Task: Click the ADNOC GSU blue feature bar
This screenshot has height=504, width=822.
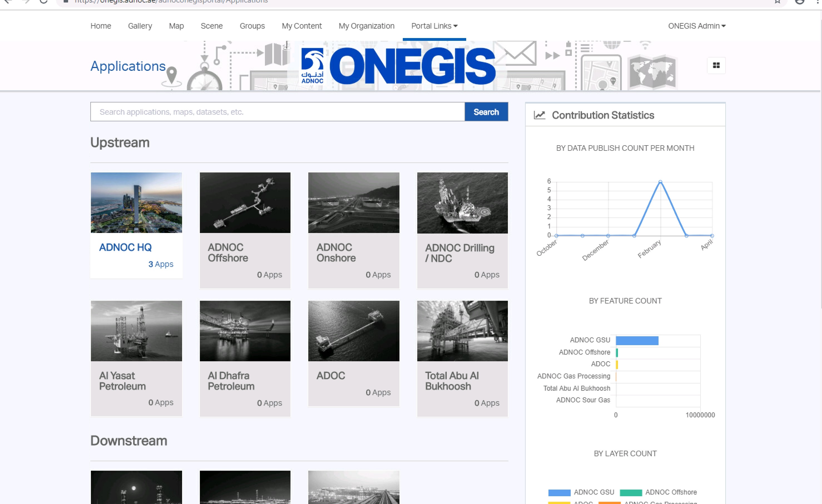Action: pyautogui.click(x=637, y=340)
